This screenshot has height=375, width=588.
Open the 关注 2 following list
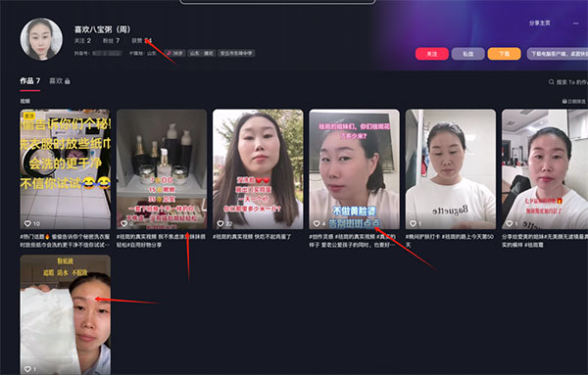[82, 40]
